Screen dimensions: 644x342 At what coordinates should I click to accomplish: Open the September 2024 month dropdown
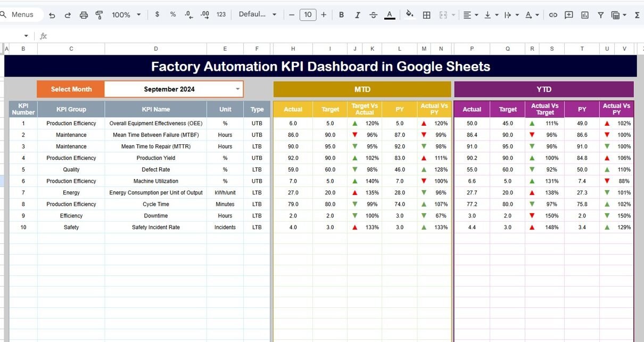pos(237,89)
